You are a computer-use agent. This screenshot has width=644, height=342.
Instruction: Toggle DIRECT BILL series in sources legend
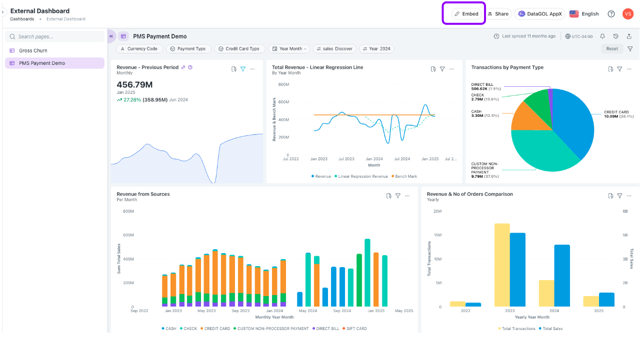coord(325,329)
